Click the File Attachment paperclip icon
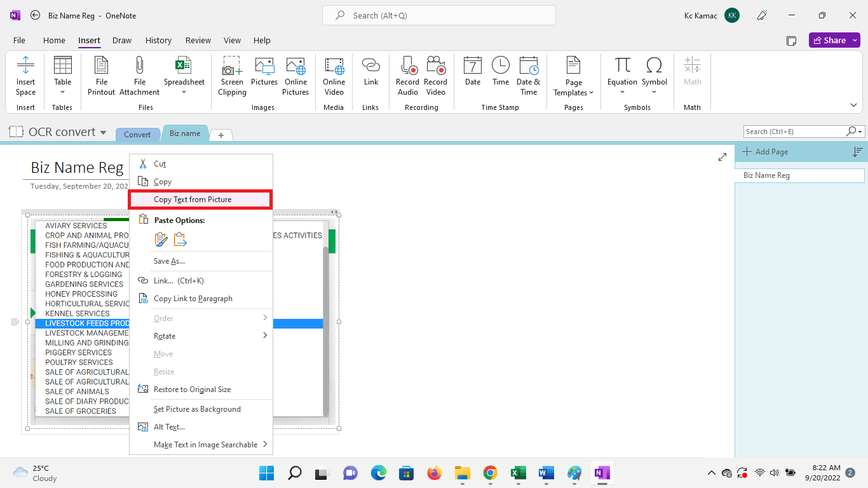Viewport: 868px width, 488px height. 140,67
